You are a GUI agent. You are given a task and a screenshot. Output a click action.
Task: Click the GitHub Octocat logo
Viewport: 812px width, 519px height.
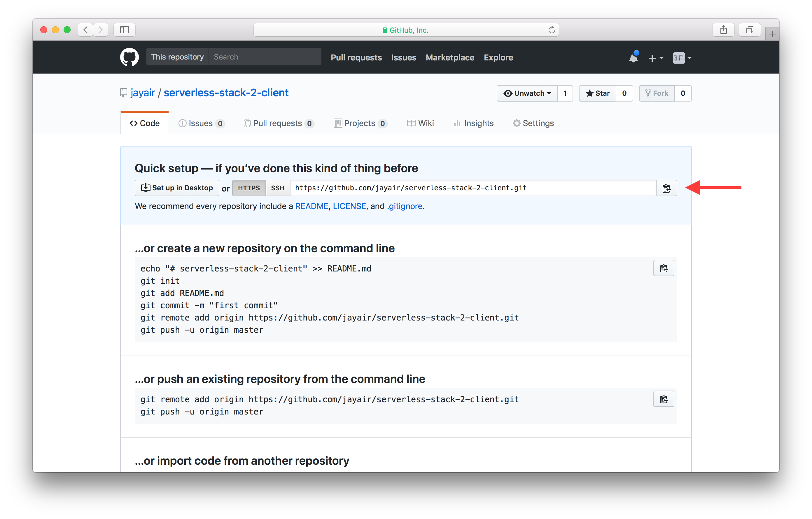[x=129, y=57]
